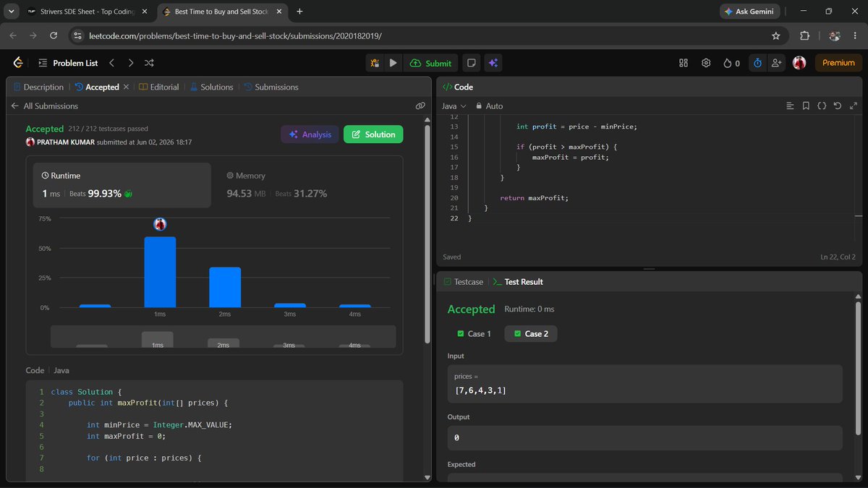Reload the page
Image resolution: width=868 pixels, height=488 pixels.
54,35
